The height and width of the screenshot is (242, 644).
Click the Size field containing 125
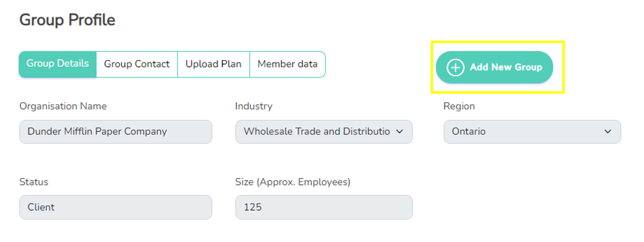tap(324, 207)
